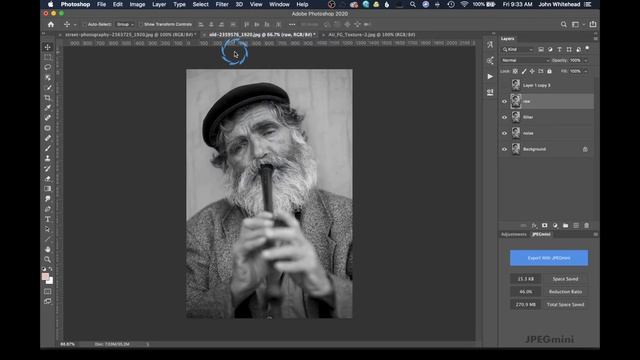
Task: Open the layer style fx icon
Action: point(534,225)
